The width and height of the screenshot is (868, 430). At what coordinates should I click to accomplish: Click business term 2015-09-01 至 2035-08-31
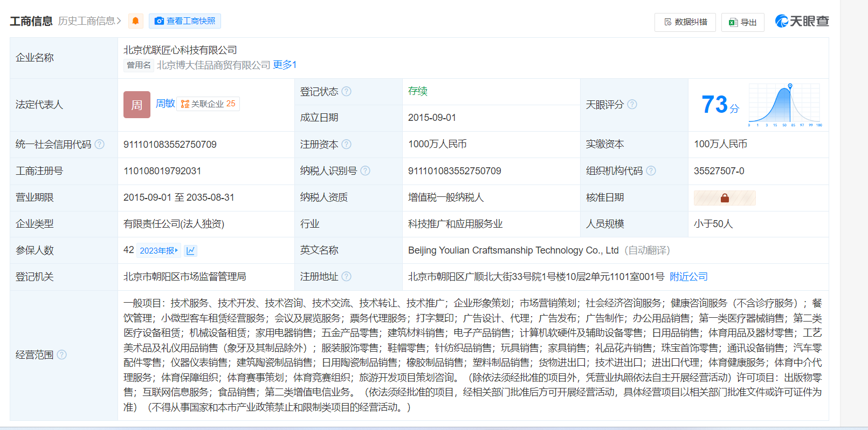coord(179,197)
